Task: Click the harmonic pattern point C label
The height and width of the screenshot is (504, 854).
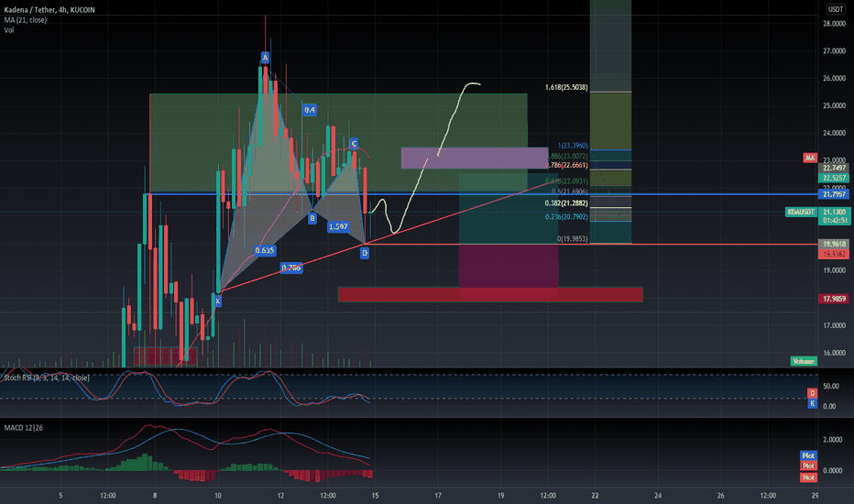Action: click(354, 144)
